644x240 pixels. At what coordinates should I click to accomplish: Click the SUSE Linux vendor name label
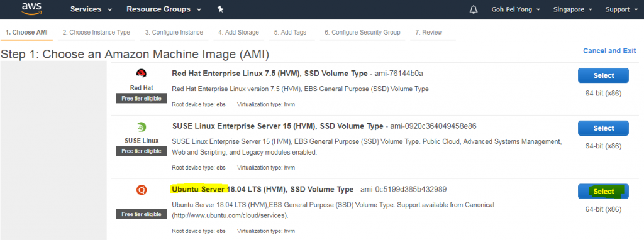tap(142, 140)
